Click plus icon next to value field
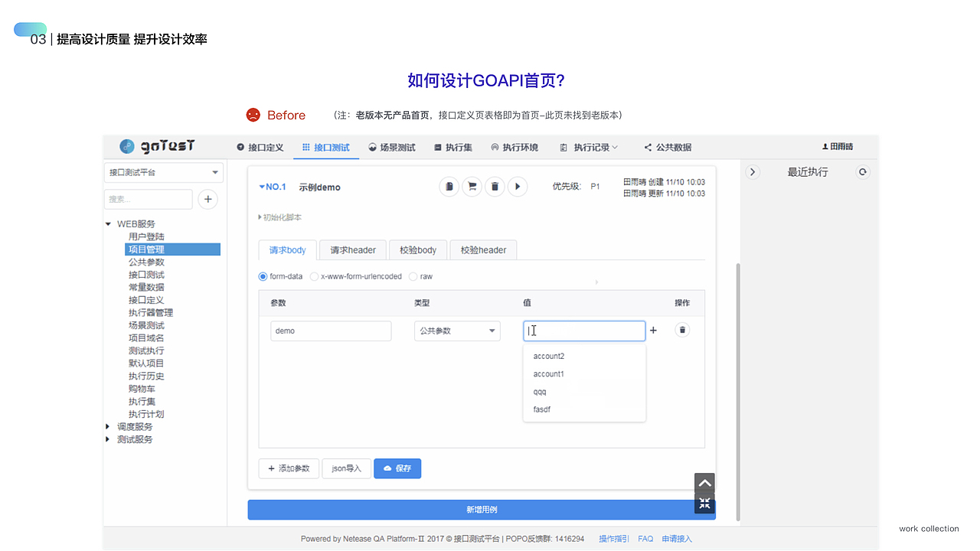The width and height of the screenshot is (980, 551). pos(653,331)
